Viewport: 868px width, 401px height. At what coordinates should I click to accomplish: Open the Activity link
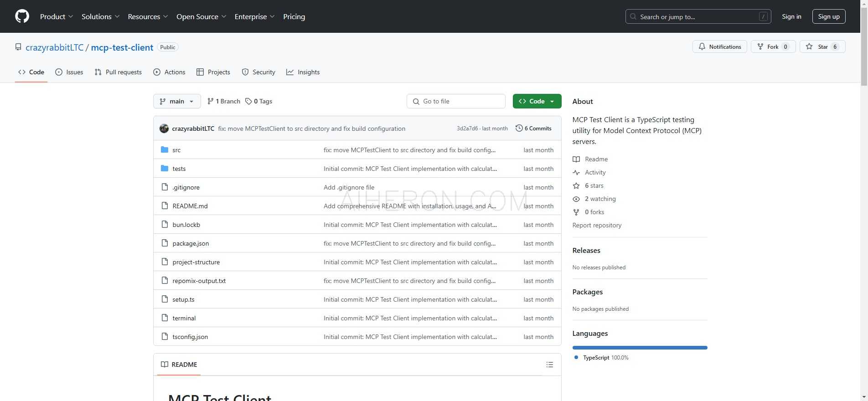pos(589,172)
